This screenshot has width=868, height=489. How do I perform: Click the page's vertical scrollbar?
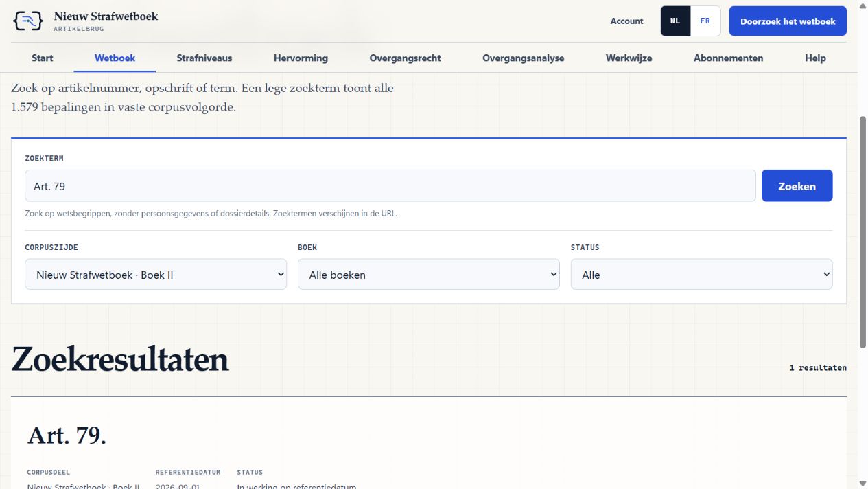click(863, 232)
